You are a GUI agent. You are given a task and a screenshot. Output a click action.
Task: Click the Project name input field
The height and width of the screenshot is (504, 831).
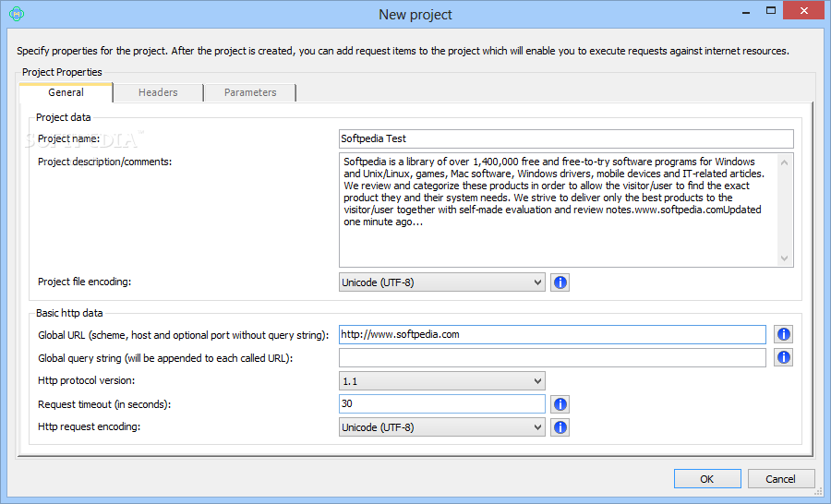pyautogui.click(x=566, y=138)
